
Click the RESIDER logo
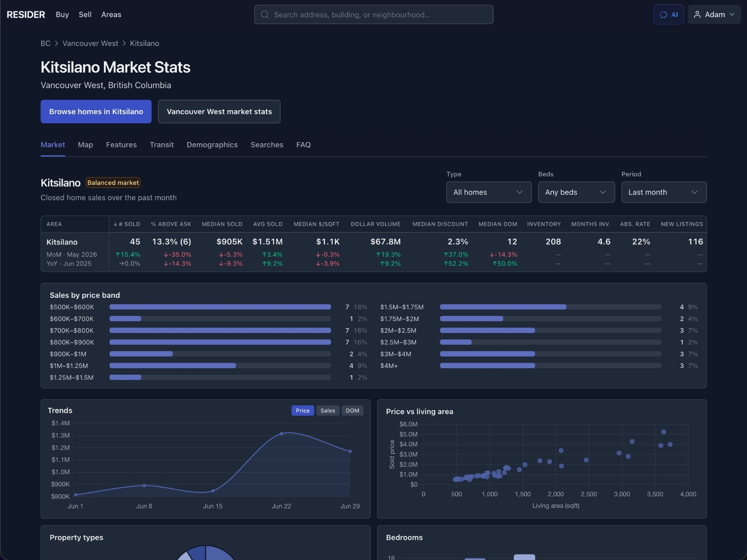click(26, 14)
